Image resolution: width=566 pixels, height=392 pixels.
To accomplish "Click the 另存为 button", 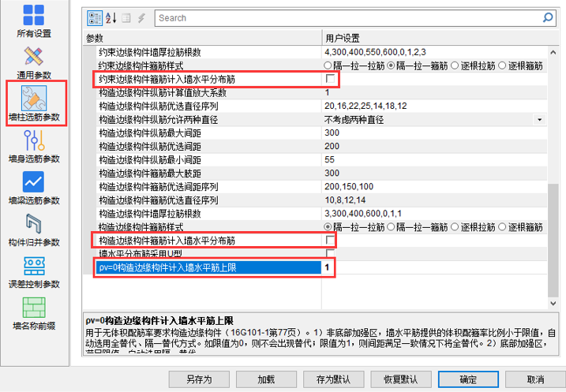I will [199, 379].
